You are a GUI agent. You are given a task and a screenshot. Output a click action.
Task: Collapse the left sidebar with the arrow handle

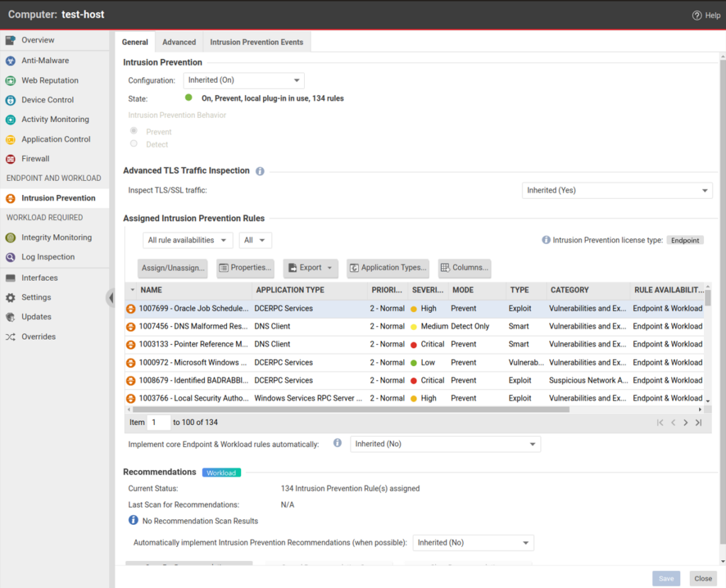coord(110,297)
